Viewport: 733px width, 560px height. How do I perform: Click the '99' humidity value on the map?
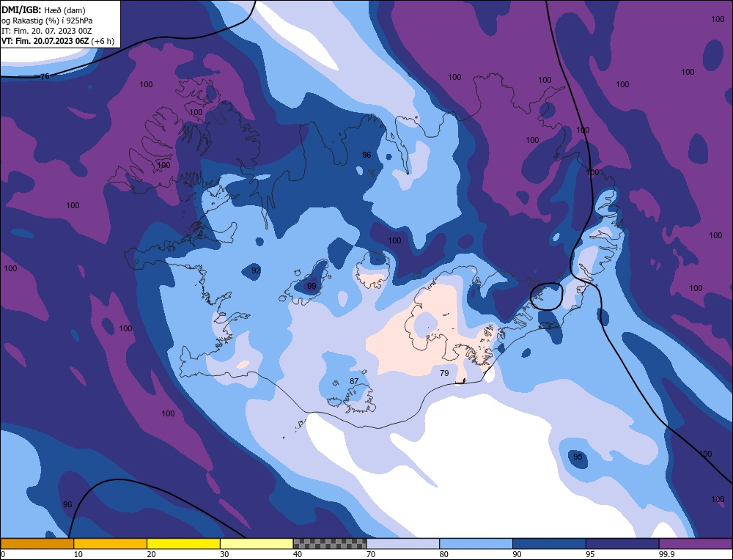click(x=312, y=286)
